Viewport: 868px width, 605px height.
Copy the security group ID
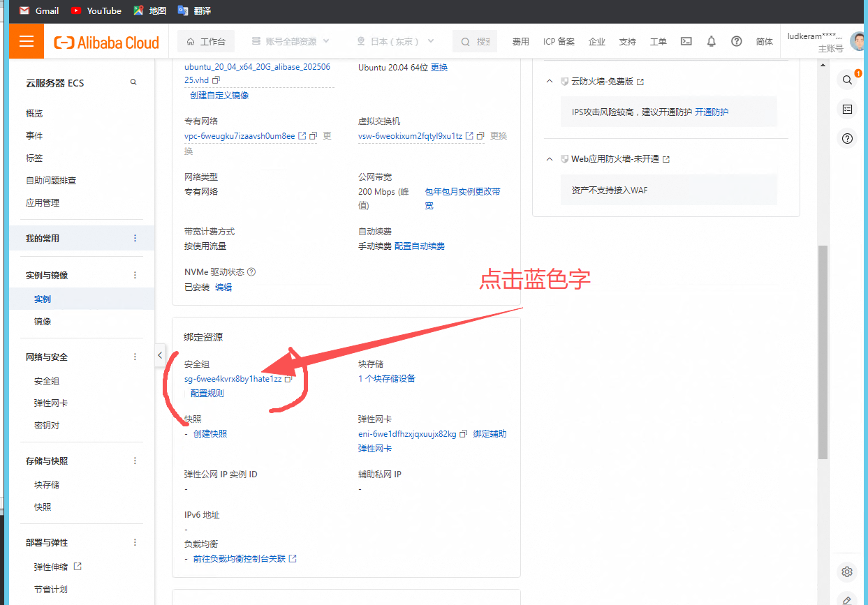(x=288, y=379)
